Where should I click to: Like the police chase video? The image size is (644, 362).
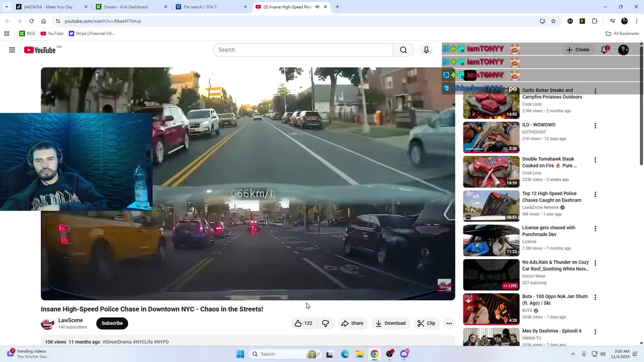(303, 323)
